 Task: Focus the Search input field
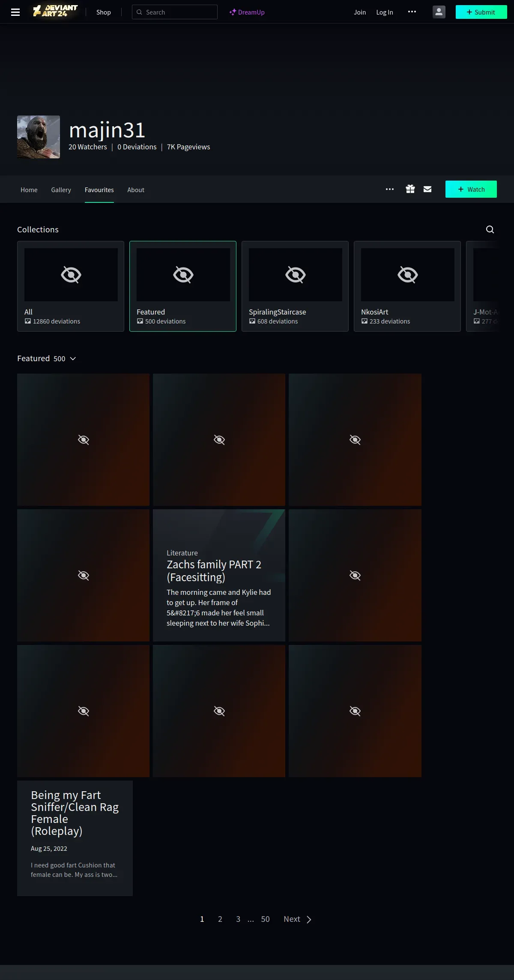(175, 12)
